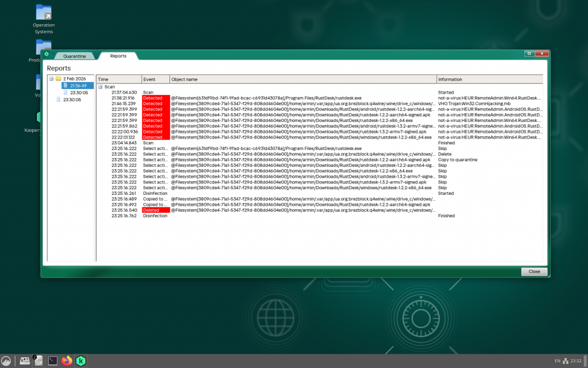The height and width of the screenshot is (368, 588).
Task: Launch Firefox from the taskbar
Action: click(67, 361)
